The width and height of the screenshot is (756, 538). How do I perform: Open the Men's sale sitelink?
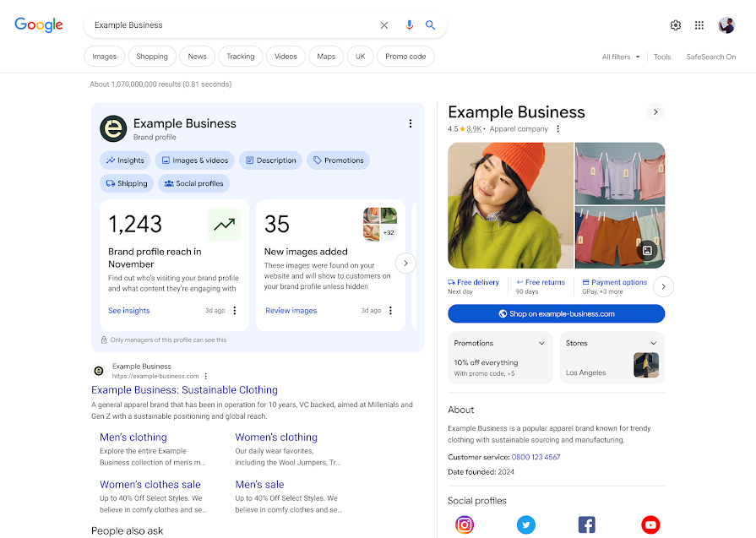(x=259, y=485)
